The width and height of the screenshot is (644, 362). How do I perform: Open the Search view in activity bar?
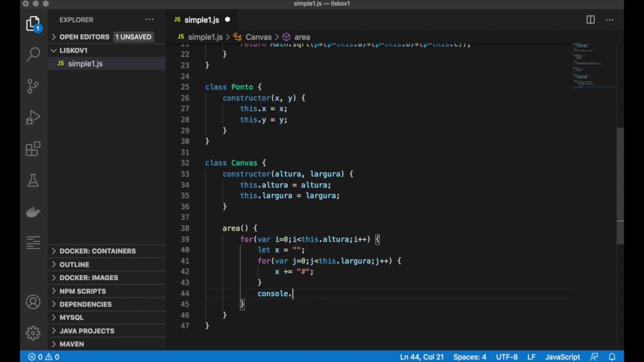[33, 54]
